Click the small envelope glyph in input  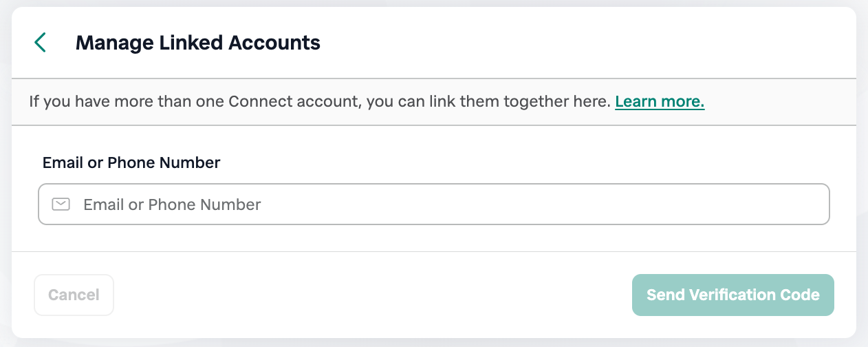(61, 204)
